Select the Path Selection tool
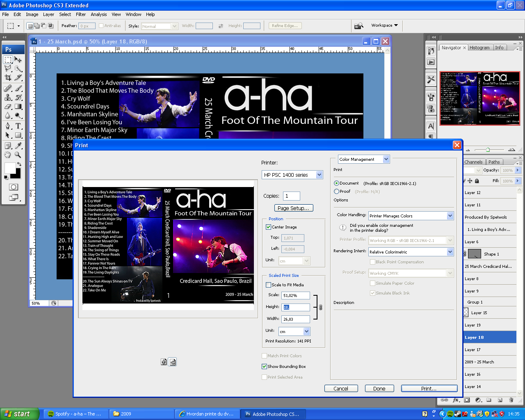The image size is (525, 420). click(x=8, y=135)
